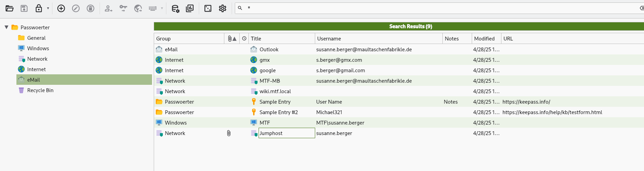This screenshot has width=644, height=171.
Task: Sort by the expiry clock column header
Action: pos(244,39)
